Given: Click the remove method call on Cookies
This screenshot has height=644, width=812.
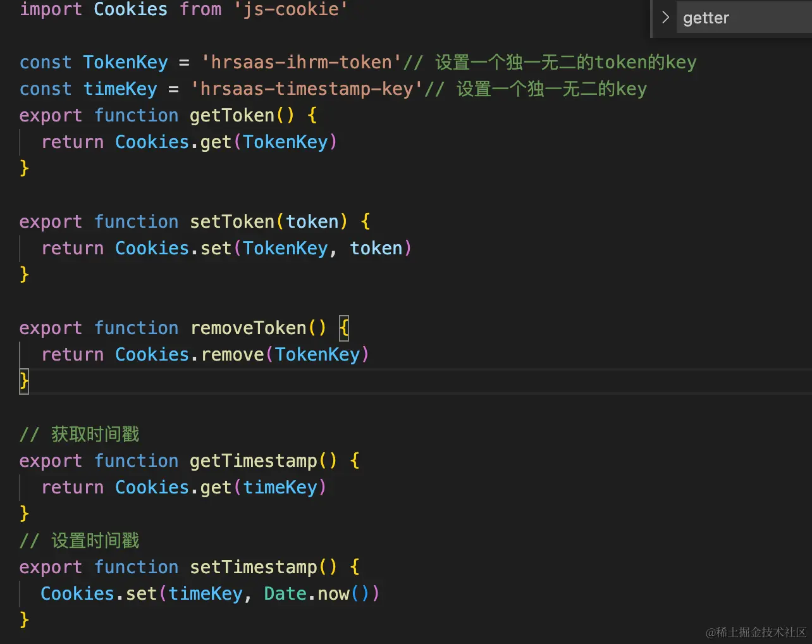Looking at the screenshot, I should 232,354.
